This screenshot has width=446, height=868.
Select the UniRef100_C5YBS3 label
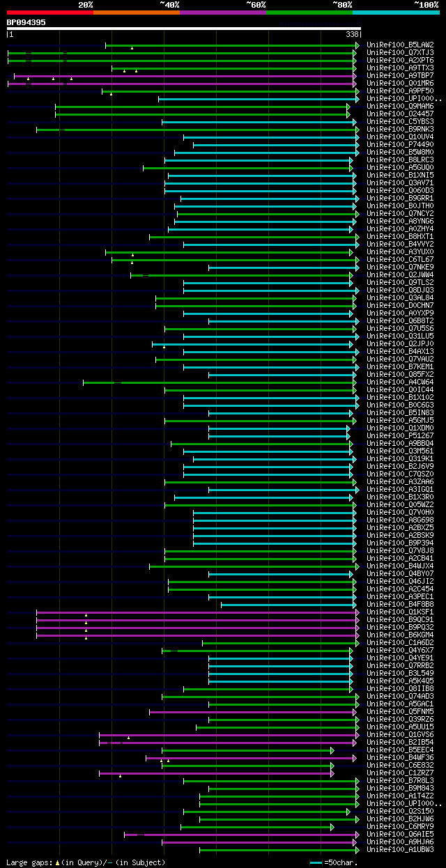point(400,122)
